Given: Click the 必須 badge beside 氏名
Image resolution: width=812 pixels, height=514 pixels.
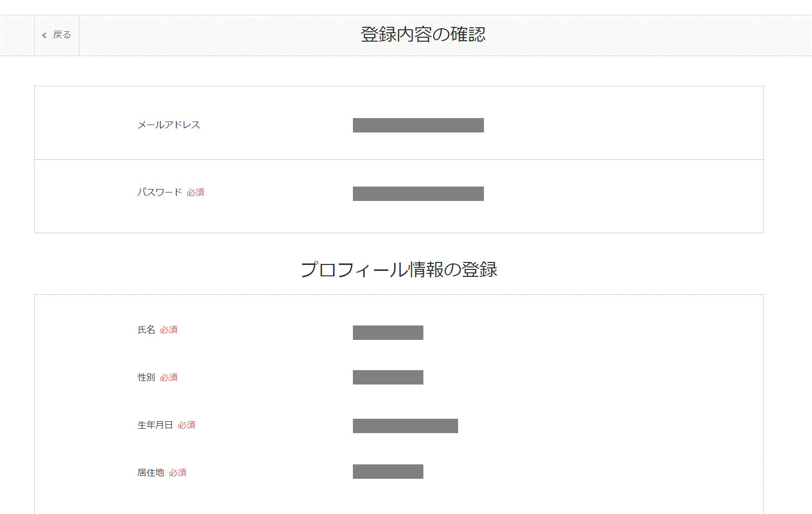Looking at the screenshot, I should click(x=169, y=330).
